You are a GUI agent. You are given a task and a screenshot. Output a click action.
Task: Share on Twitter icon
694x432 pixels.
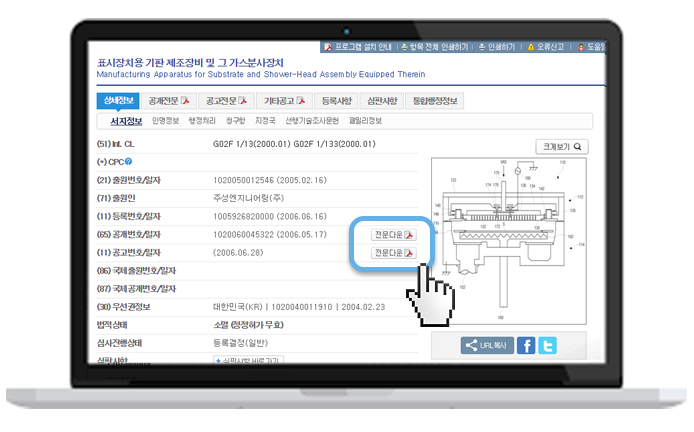click(547, 345)
